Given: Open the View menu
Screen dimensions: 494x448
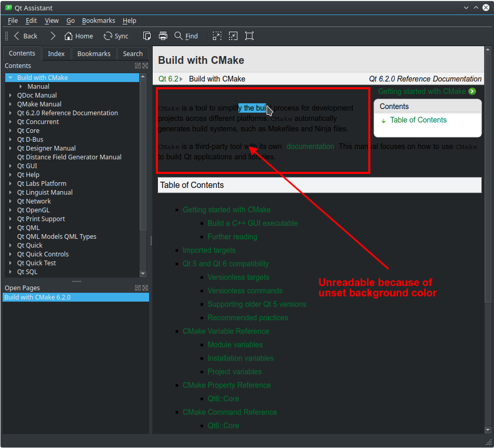Looking at the screenshot, I should [51, 20].
